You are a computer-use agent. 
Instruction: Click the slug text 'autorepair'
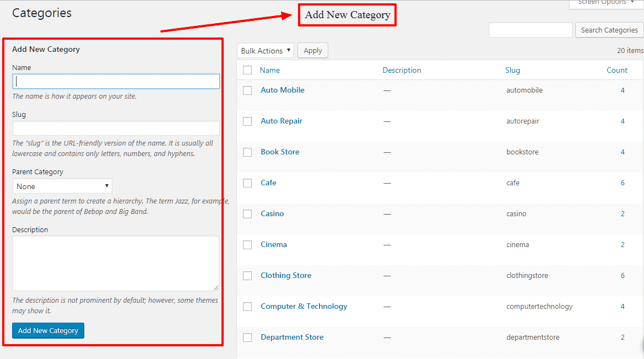click(x=523, y=121)
